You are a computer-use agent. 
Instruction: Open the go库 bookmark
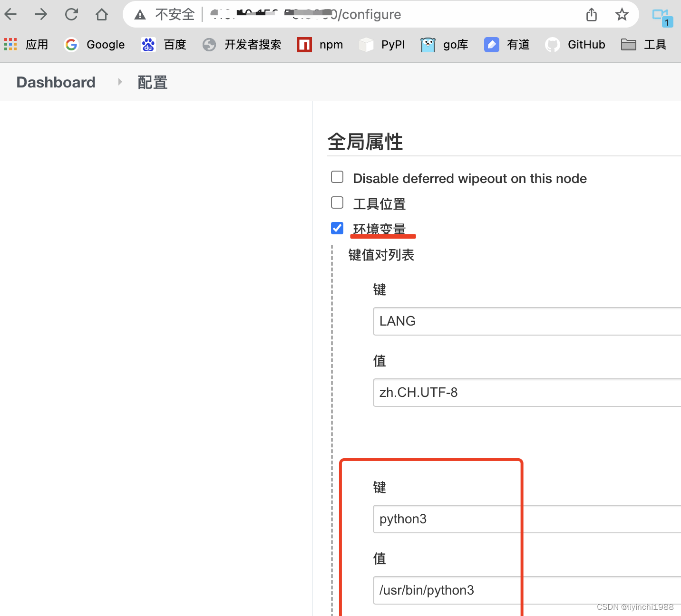(x=445, y=45)
